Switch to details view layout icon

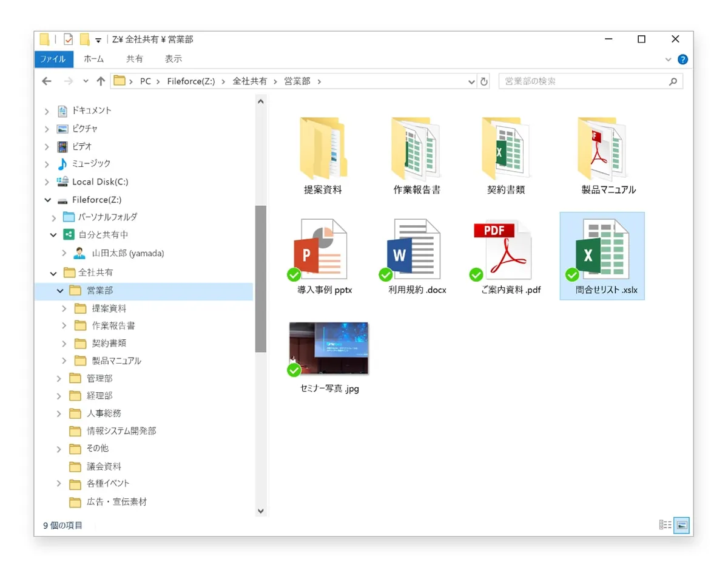coord(665,525)
